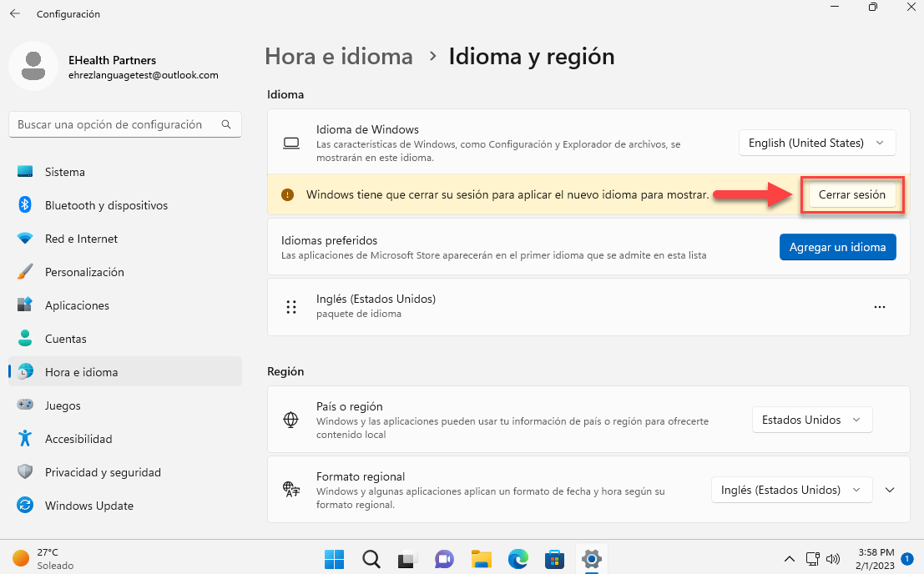Open Microsoft Edge from taskbar

[518, 559]
